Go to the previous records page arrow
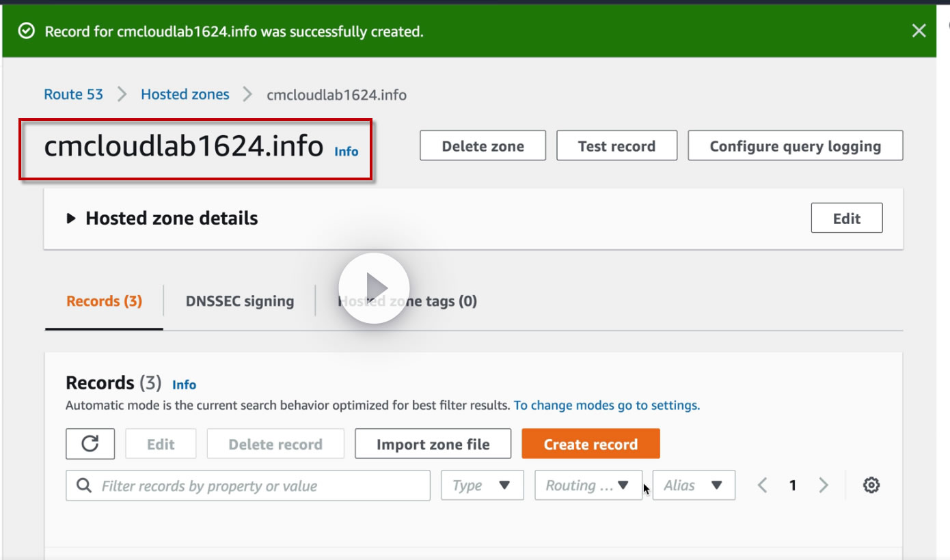The width and height of the screenshot is (950, 560). pos(763,485)
